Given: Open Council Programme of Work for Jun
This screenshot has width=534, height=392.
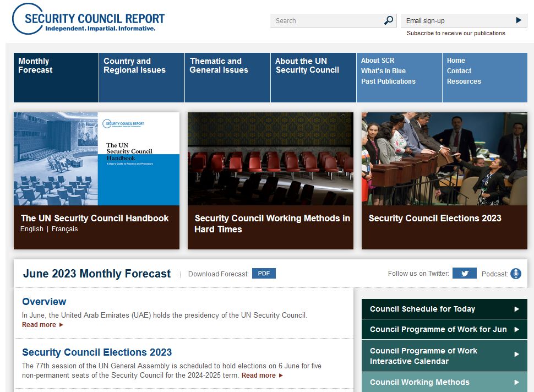Looking at the screenshot, I should [x=444, y=329].
